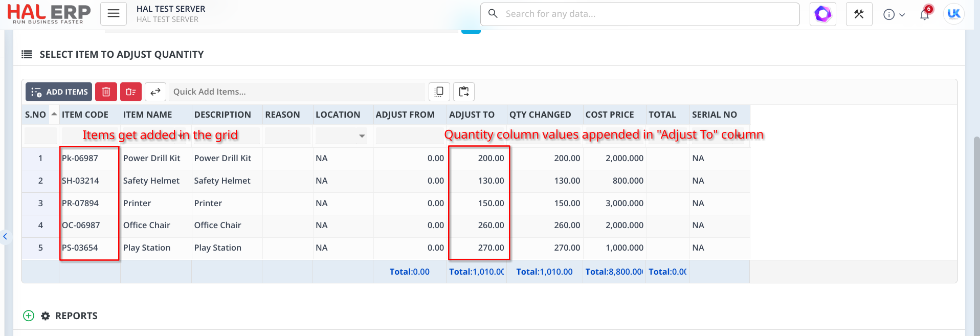Focus the Search for any data field
This screenshot has width=980, height=336.
640,14
